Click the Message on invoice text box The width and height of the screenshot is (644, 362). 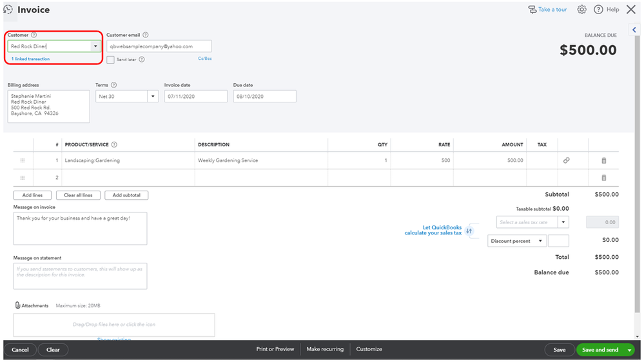pyautogui.click(x=80, y=229)
